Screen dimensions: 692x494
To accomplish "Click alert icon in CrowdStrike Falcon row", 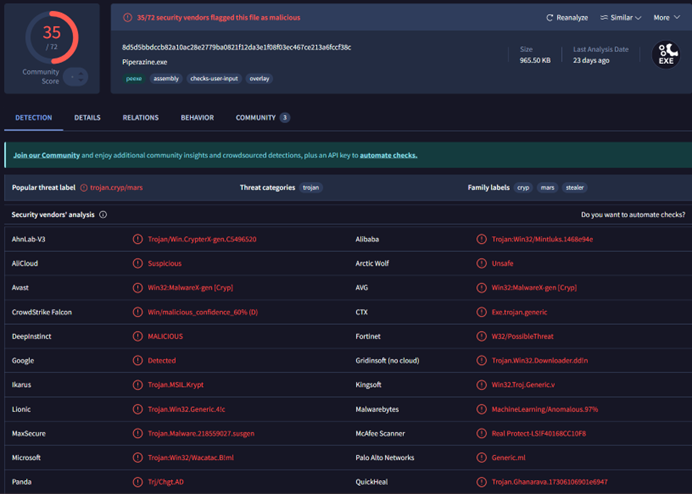I will (x=138, y=312).
